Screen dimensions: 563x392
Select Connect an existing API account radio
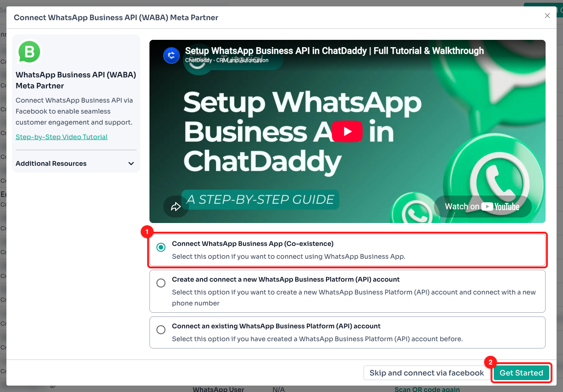161,330
